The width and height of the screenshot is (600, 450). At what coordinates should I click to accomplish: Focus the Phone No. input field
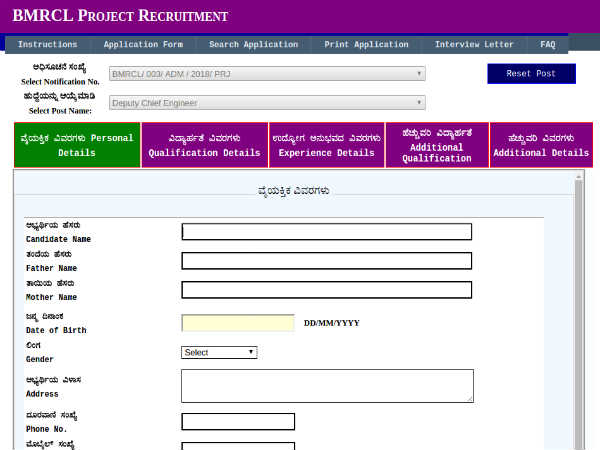[238, 422]
